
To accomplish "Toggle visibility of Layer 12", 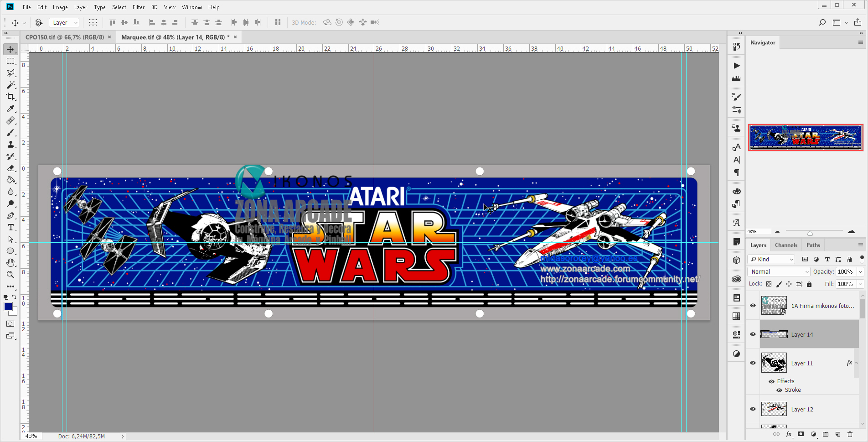I will (x=753, y=409).
